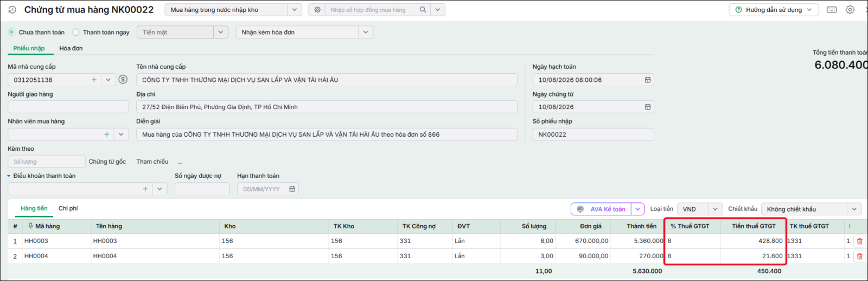Switch to the Hóa đơn tab

[x=71, y=48]
